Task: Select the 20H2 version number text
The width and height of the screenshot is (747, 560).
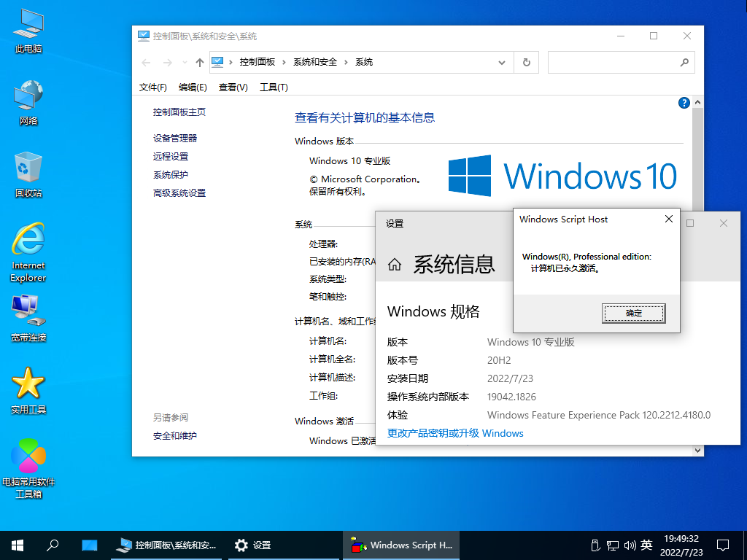Action: point(499,360)
